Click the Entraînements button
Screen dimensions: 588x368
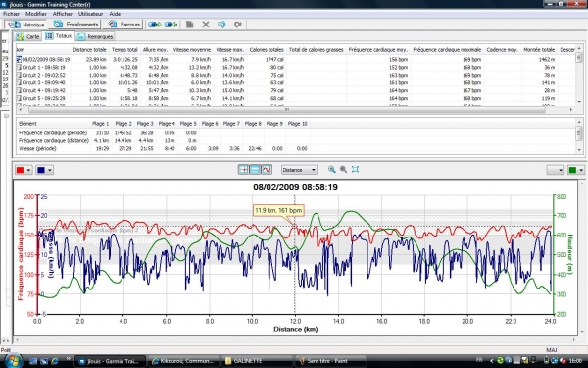[75, 25]
